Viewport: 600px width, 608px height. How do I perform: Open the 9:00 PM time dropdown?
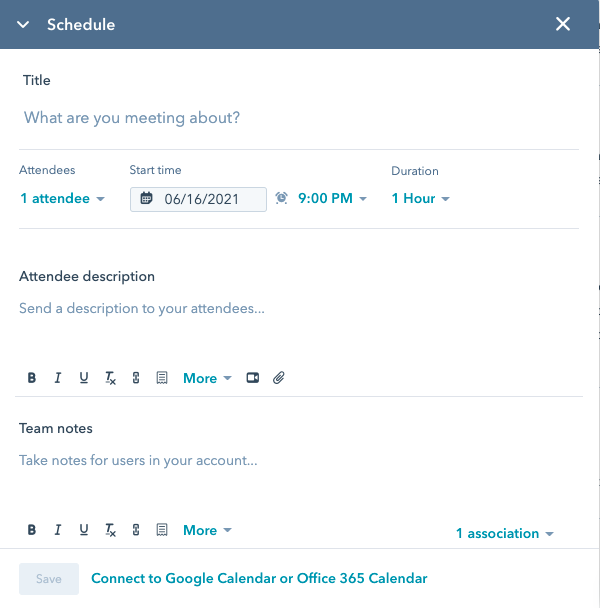[x=332, y=199]
